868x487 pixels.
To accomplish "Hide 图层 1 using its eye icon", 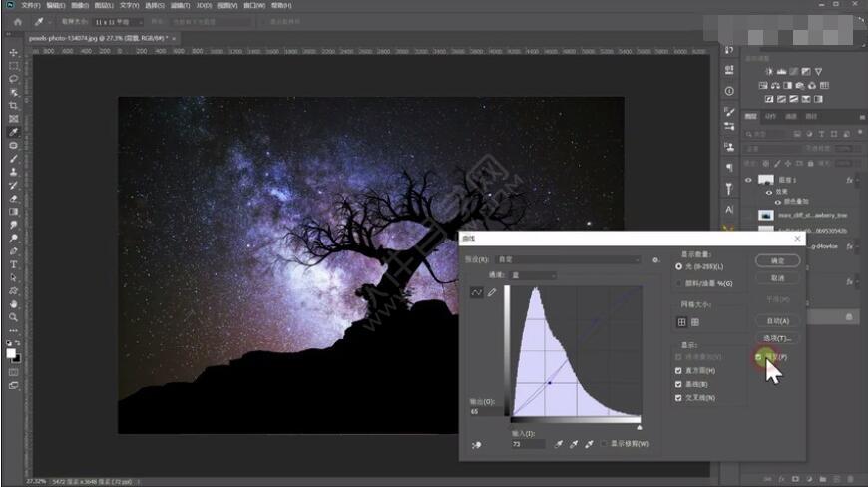I will click(x=749, y=181).
